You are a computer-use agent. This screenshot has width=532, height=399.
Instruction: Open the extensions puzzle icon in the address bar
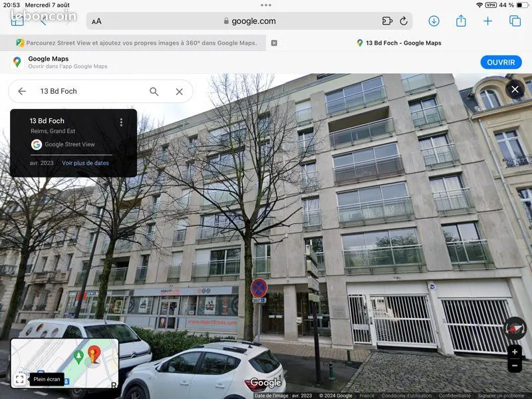387,21
